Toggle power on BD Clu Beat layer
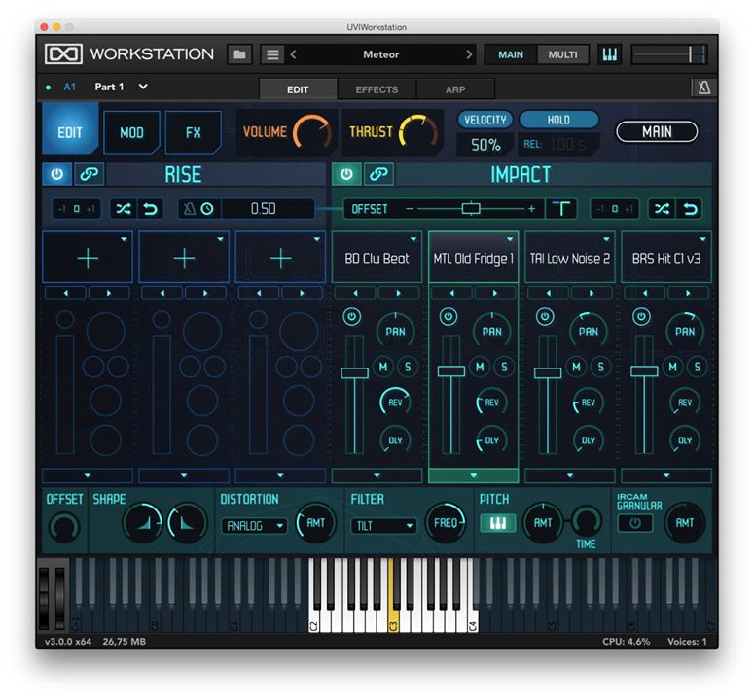 tap(352, 317)
